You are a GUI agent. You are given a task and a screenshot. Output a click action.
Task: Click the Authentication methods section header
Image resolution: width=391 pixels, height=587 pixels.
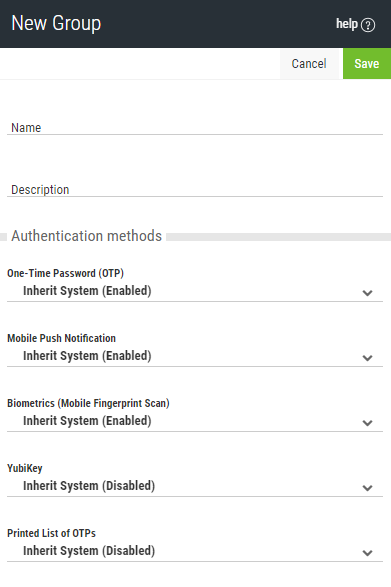(87, 236)
